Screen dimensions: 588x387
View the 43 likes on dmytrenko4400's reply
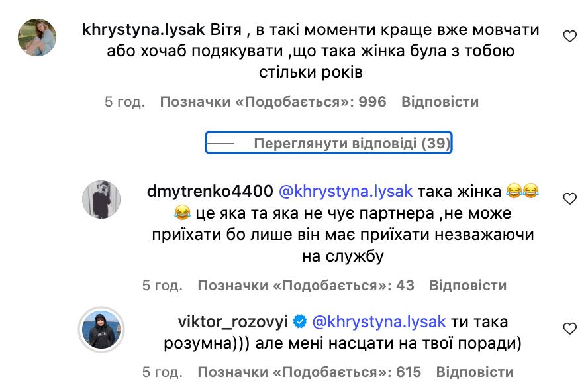[x=306, y=285]
